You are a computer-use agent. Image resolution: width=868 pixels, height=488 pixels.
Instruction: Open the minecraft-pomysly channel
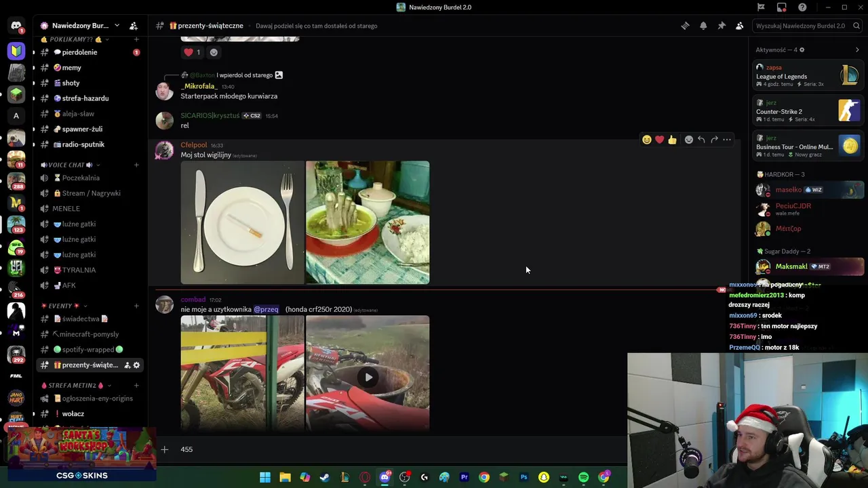pyautogui.click(x=90, y=334)
